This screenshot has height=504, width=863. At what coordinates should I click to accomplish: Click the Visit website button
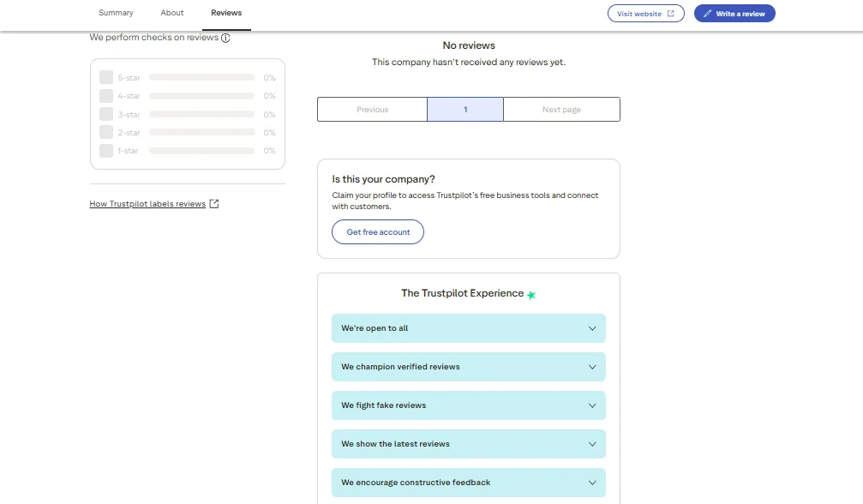click(x=645, y=14)
